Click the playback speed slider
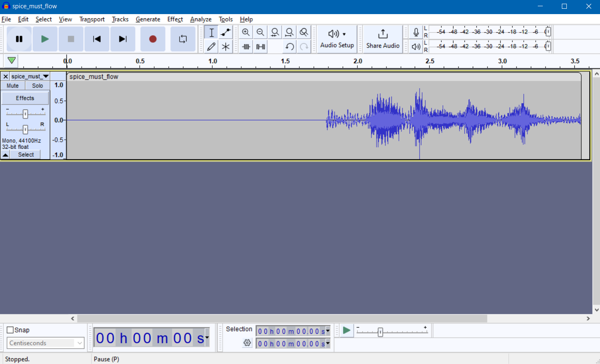 click(x=380, y=332)
